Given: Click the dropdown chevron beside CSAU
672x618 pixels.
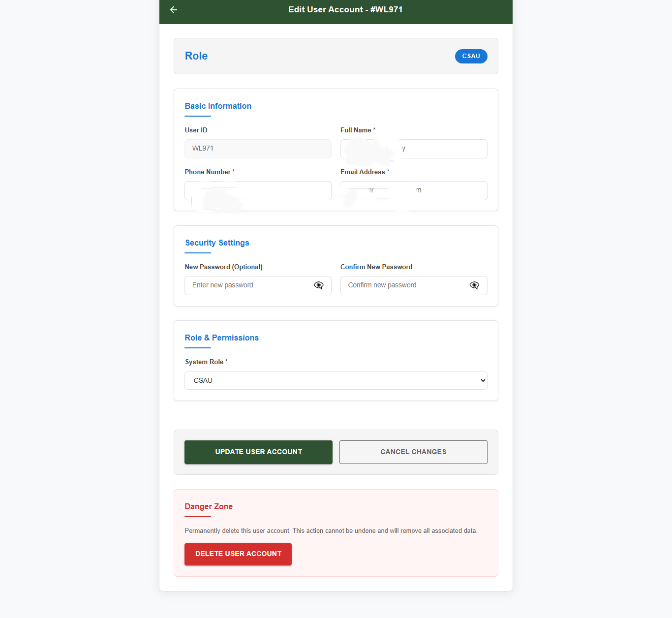Looking at the screenshot, I should [483, 380].
